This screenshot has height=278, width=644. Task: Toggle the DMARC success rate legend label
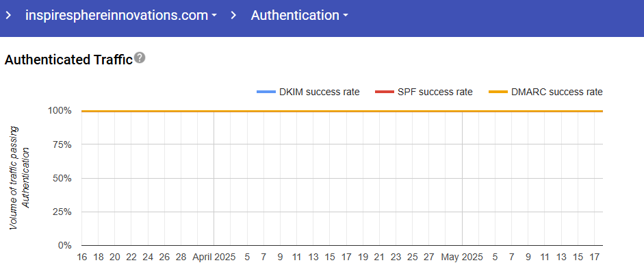point(556,92)
